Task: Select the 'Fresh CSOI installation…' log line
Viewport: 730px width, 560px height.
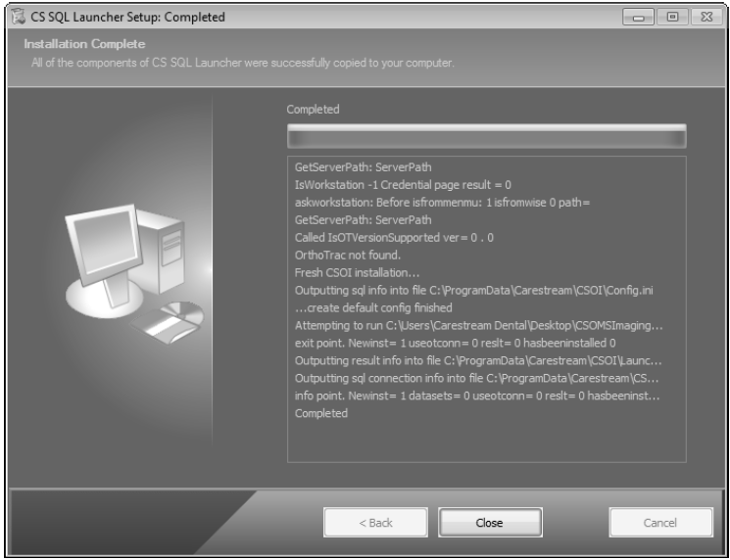Action: 357,272
